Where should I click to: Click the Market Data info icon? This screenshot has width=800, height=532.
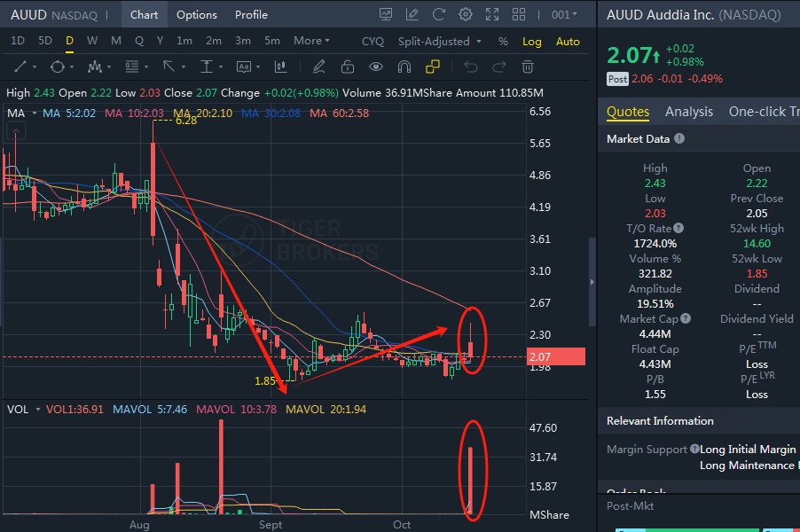679,138
